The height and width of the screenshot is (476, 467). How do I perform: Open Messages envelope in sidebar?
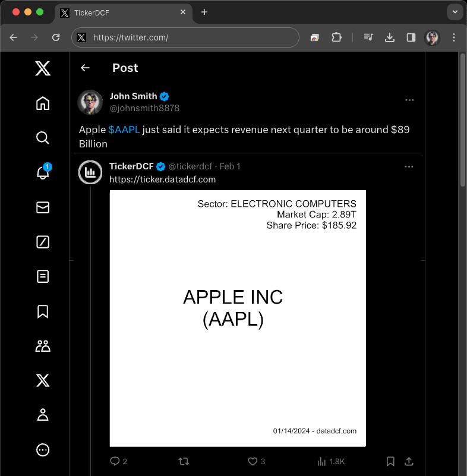(x=43, y=207)
